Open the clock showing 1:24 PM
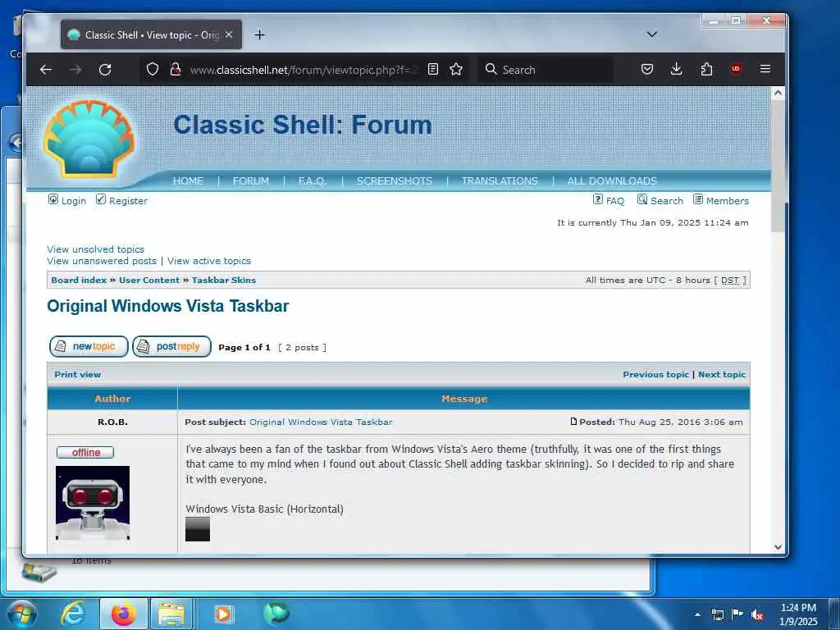This screenshot has width=840, height=630. point(798,614)
